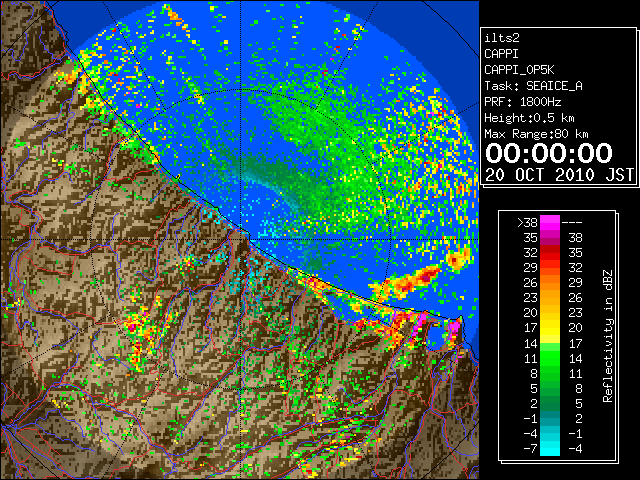The image size is (640, 480).
Task: Select the 'ilts2' site label
Action: pos(502,38)
